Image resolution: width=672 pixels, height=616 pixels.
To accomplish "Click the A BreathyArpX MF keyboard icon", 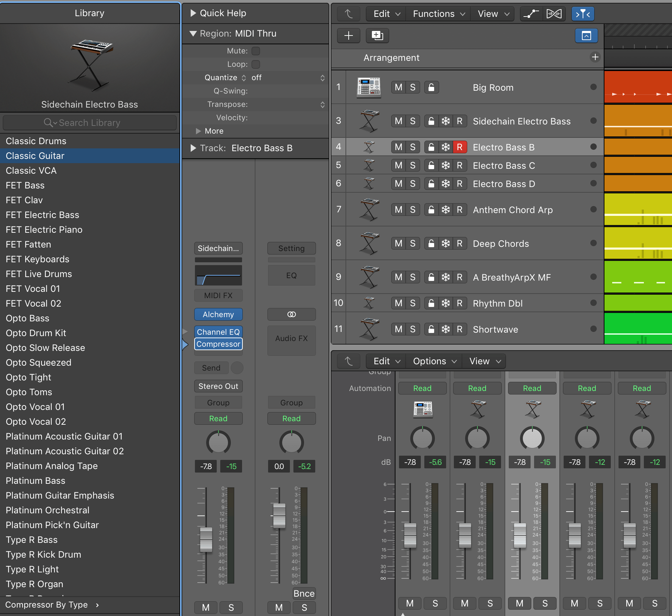I will click(x=369, y=277).
